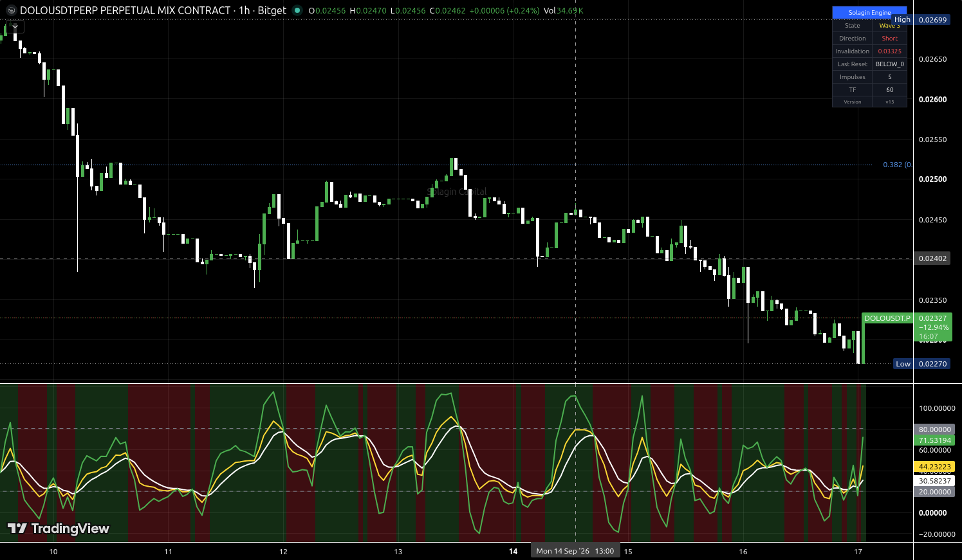Click the +0.00006 (+0.24%) change value
This screenshot has width=962, height=560.
point(504,11)
